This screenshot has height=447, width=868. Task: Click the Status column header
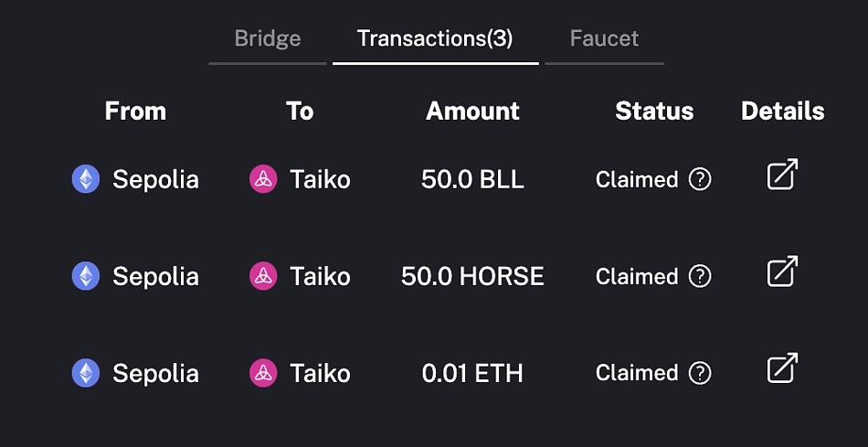[654, 112]
